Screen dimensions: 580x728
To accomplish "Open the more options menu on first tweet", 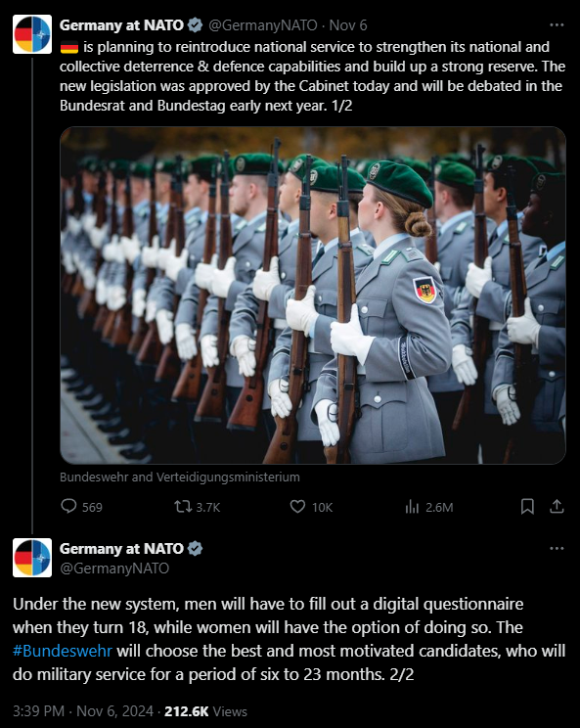I will point(557,25).
